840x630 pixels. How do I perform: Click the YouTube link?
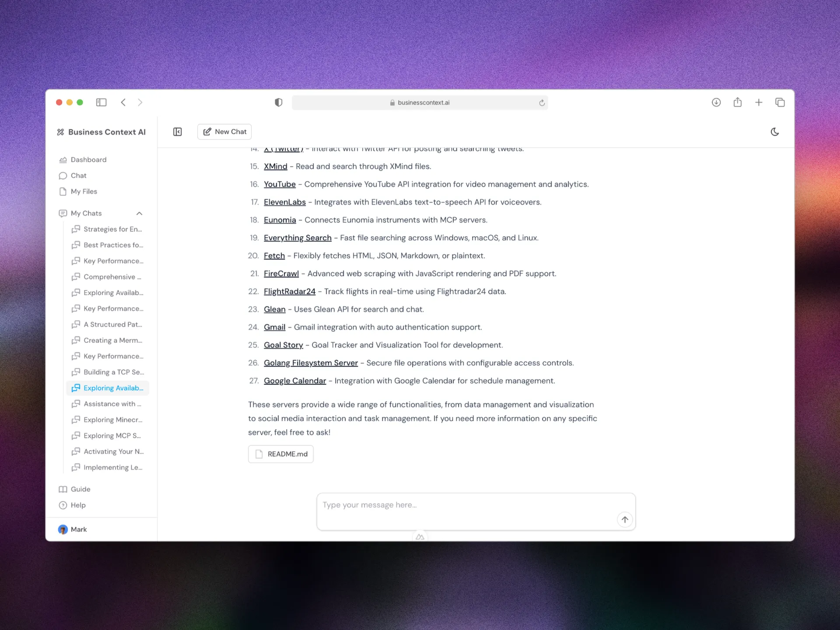[x=280, y=185]
